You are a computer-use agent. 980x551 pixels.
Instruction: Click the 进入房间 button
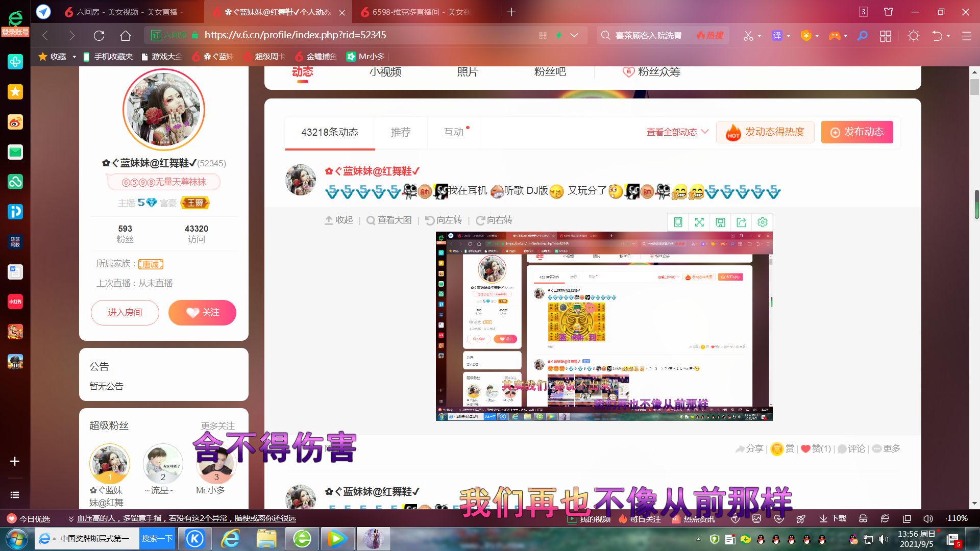tap(125, 312)
